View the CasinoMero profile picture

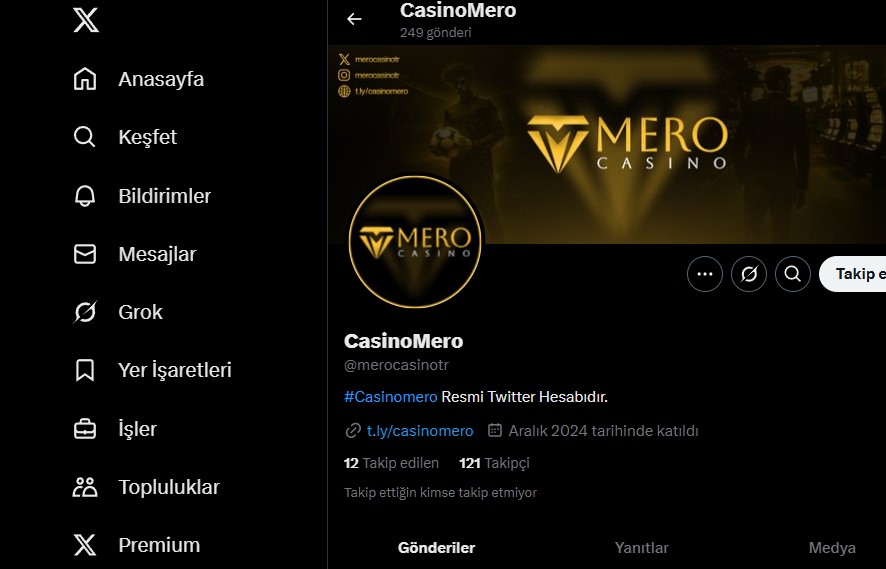pyautogui.click(x=415, y=241)
